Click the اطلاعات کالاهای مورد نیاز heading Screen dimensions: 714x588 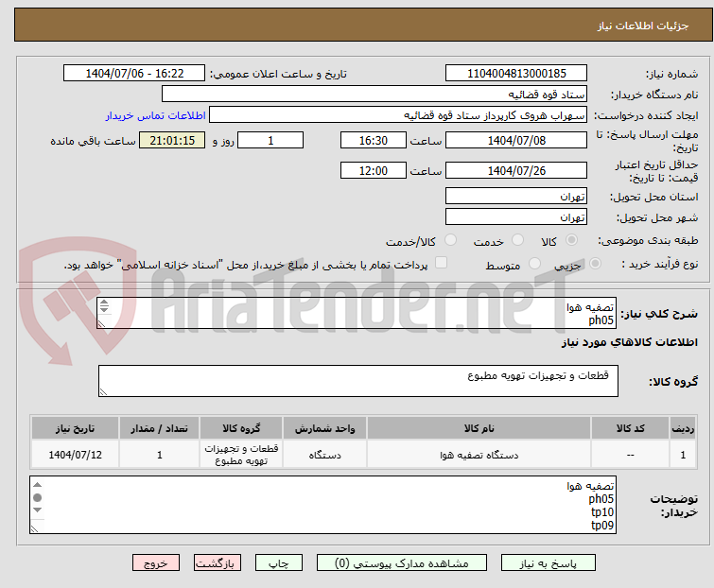coord(629,342)
